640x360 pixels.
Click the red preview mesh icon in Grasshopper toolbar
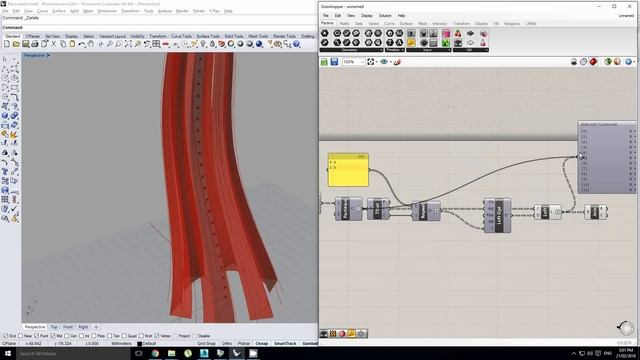pyautogui.click(x=593, y=62)
